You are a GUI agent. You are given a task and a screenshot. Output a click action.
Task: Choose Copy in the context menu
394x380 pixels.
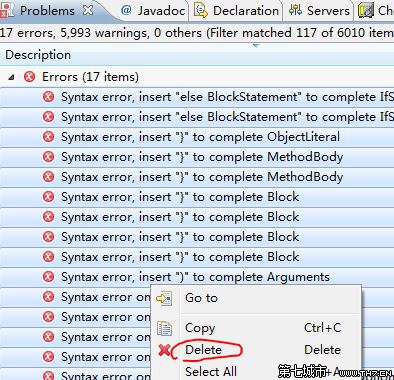point(256,328)
